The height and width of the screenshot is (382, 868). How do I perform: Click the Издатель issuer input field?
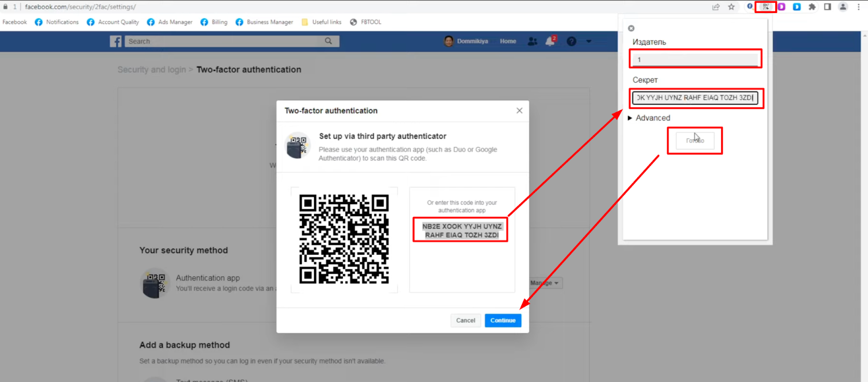pyautogui.click(x=695, y=60)
